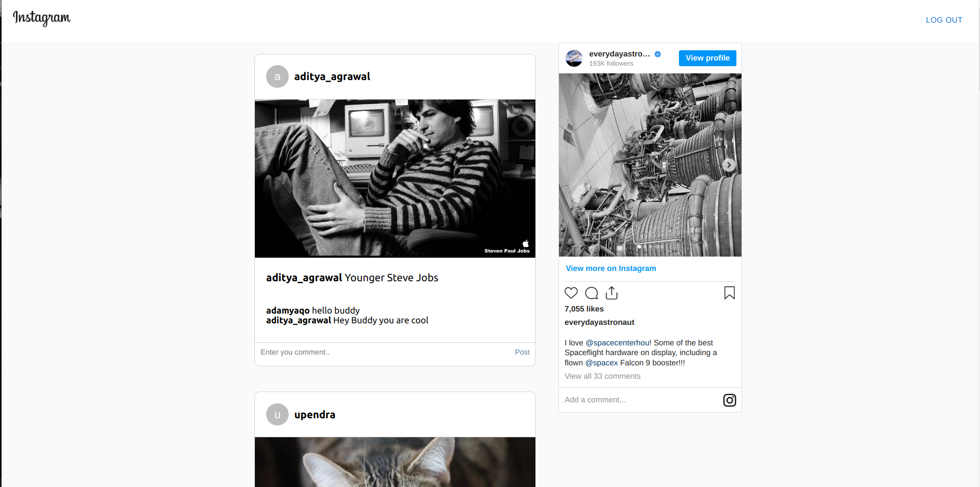Submit comment with the Post button
Viewport: 980px width, 487px height.
click(x=522, y=352)
